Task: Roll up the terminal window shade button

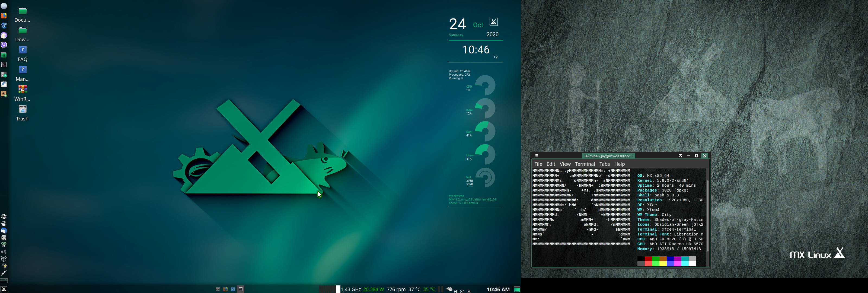Action: click(680, 156)
